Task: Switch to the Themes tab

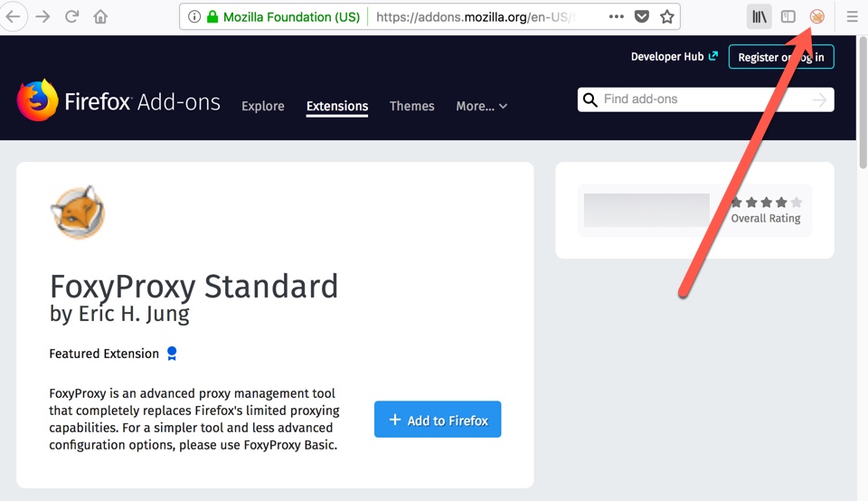Action: tap(412, 106)
